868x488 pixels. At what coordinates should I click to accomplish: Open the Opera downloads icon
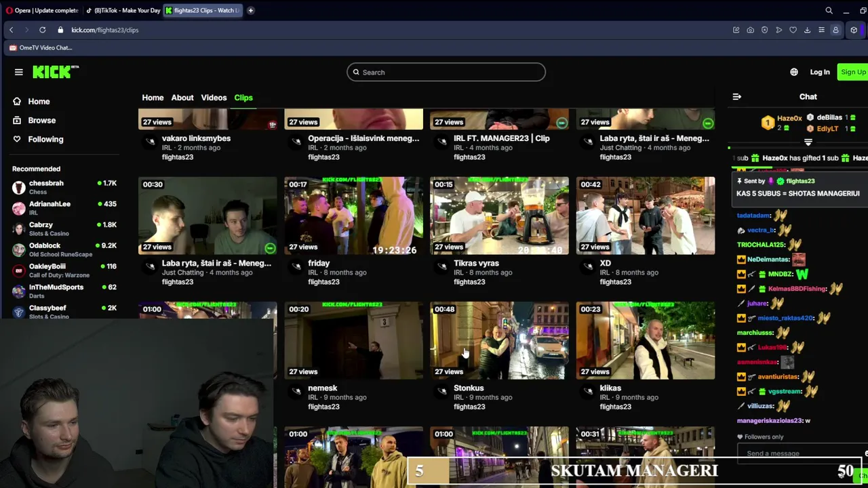point(807,30)
